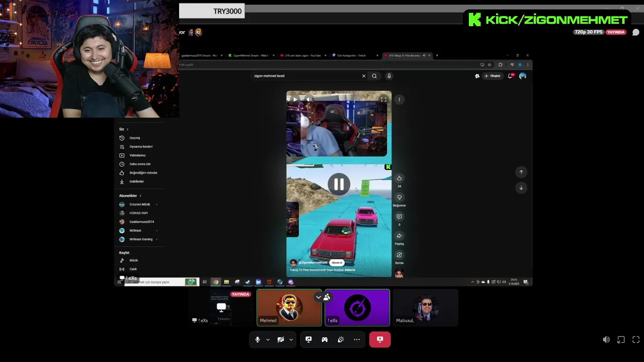This screenshot has width=644, height=362.
Task: Go to next Short with down arrow
Action: tap(521, 188)
